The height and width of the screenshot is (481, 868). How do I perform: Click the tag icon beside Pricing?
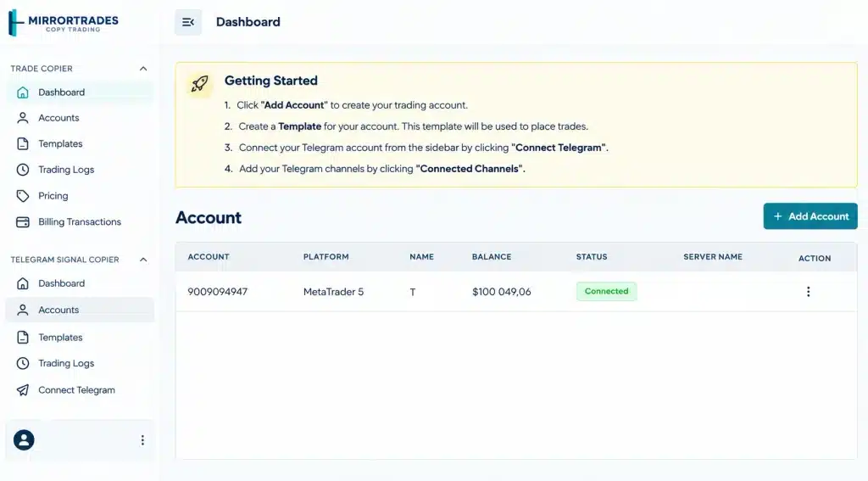click(23, 196)
